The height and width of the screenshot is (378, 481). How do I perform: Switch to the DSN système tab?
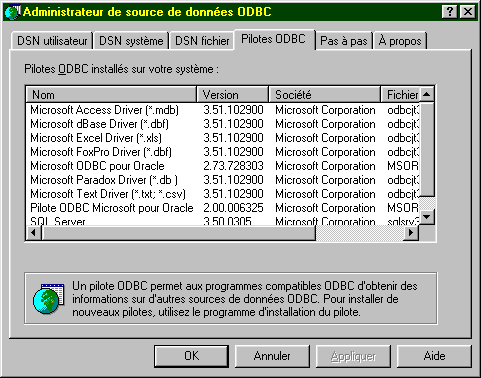tap(131, 41)
